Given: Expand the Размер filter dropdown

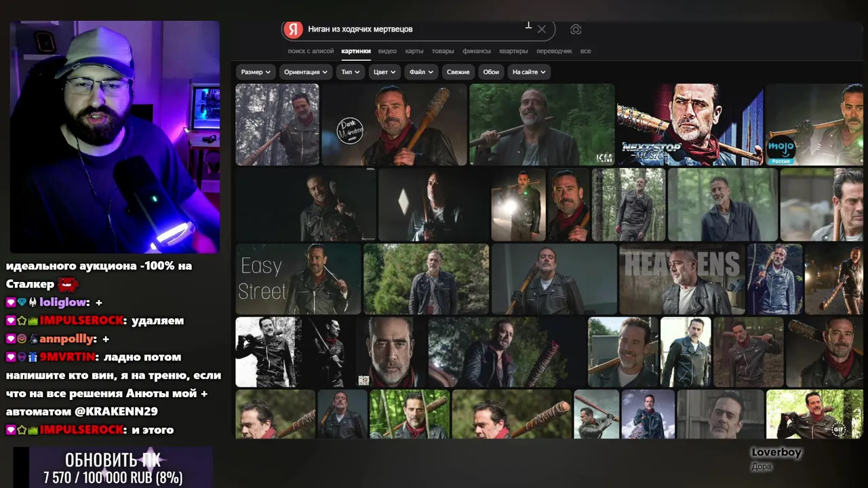Looking at the screenshot, I should pyautogui.click(x=256, y=72).
